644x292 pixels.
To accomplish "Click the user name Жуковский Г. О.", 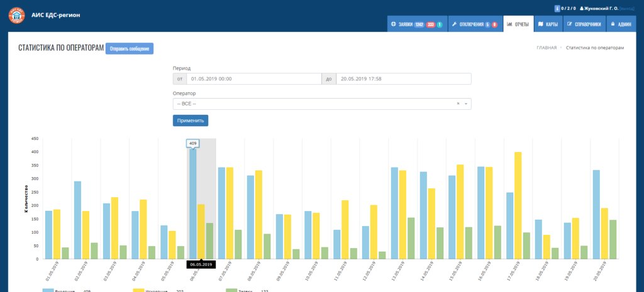I will pos(601,8).
